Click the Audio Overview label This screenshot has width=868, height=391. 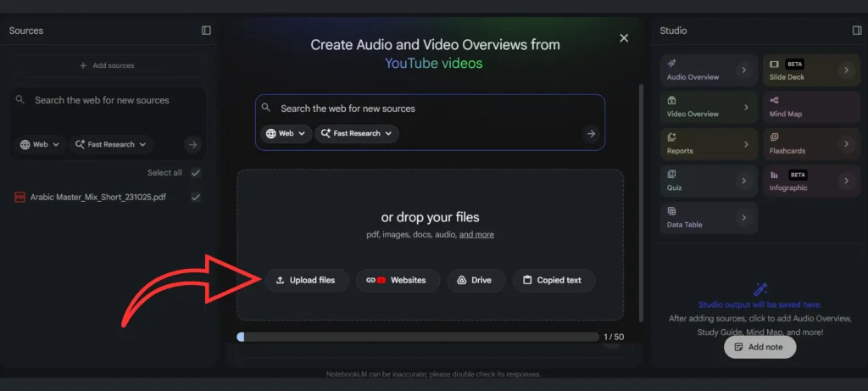(x=693, y=77)
